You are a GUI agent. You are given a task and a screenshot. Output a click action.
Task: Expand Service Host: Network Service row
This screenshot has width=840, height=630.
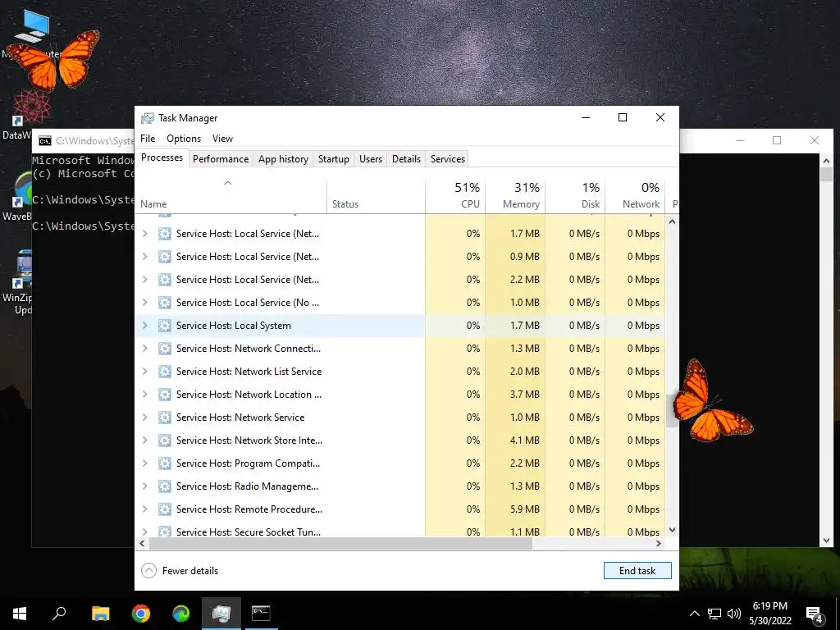click(144, 418)
